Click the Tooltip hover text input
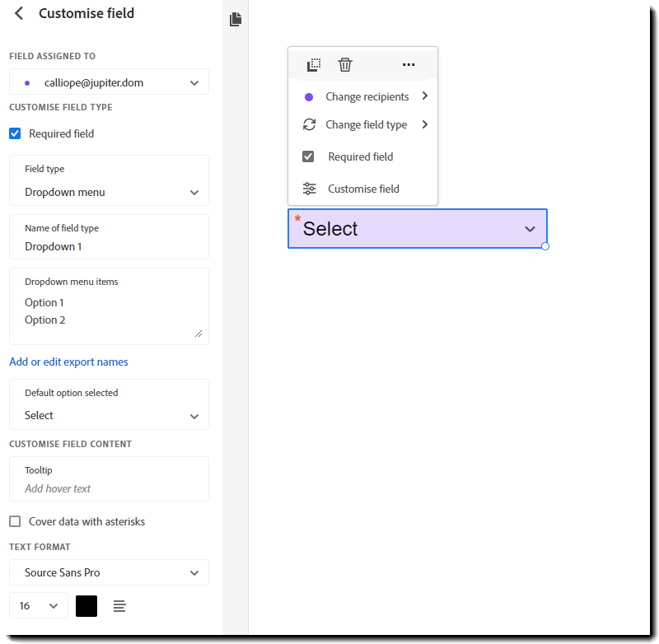The image size is (659, 644). (x=109, y=488)
